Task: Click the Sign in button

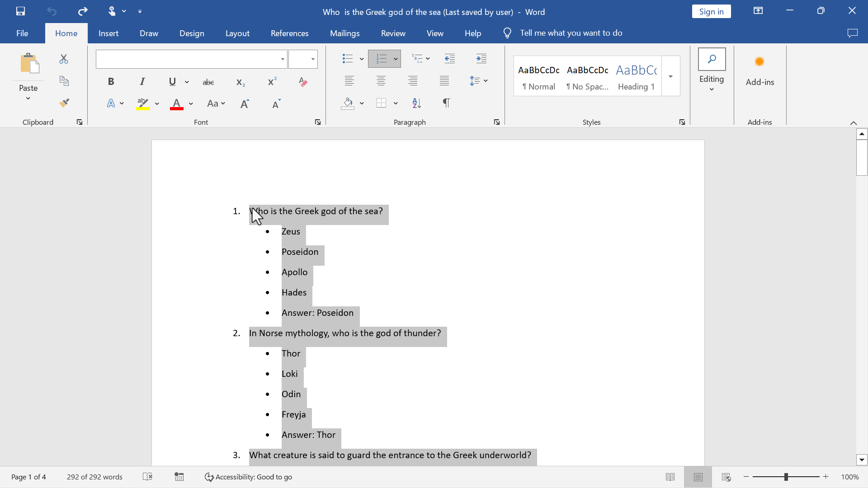Action: coord(711,11)
